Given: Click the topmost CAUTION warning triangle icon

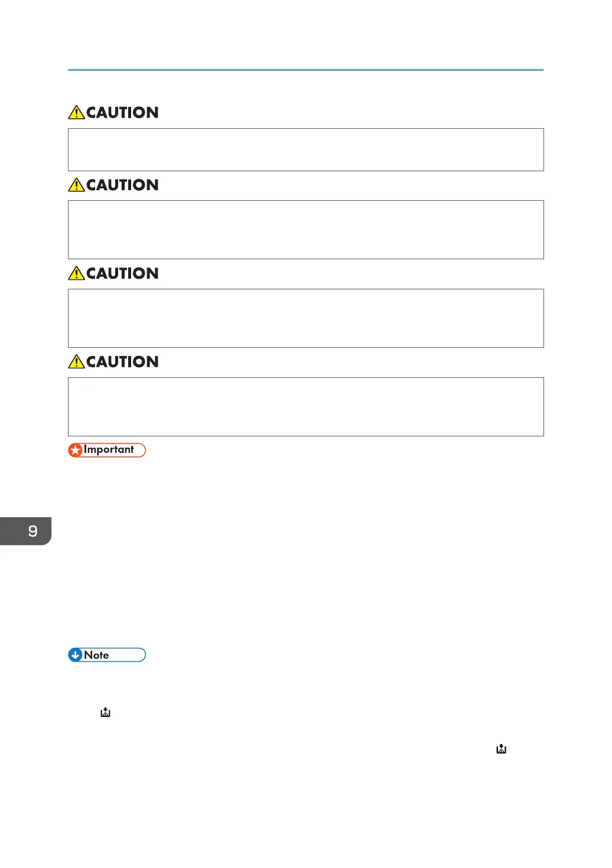Looking at the screenshot, I should click(76, 112).
